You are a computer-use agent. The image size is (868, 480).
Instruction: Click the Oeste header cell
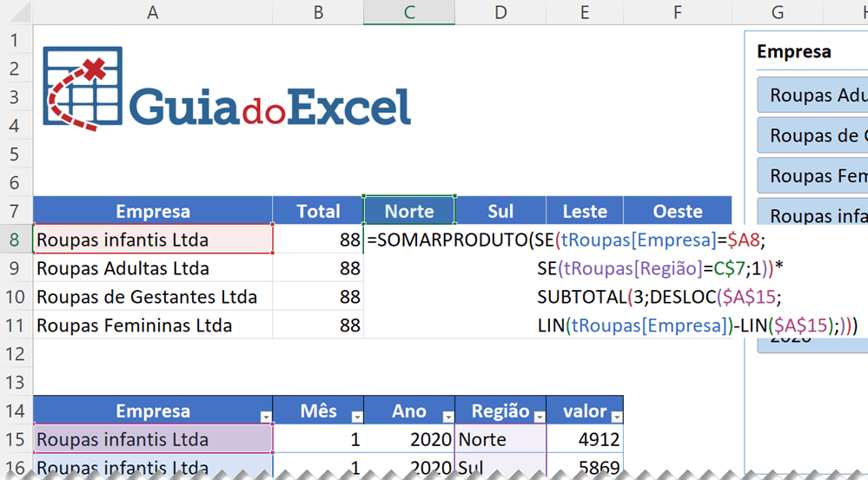tap(678, 211)
